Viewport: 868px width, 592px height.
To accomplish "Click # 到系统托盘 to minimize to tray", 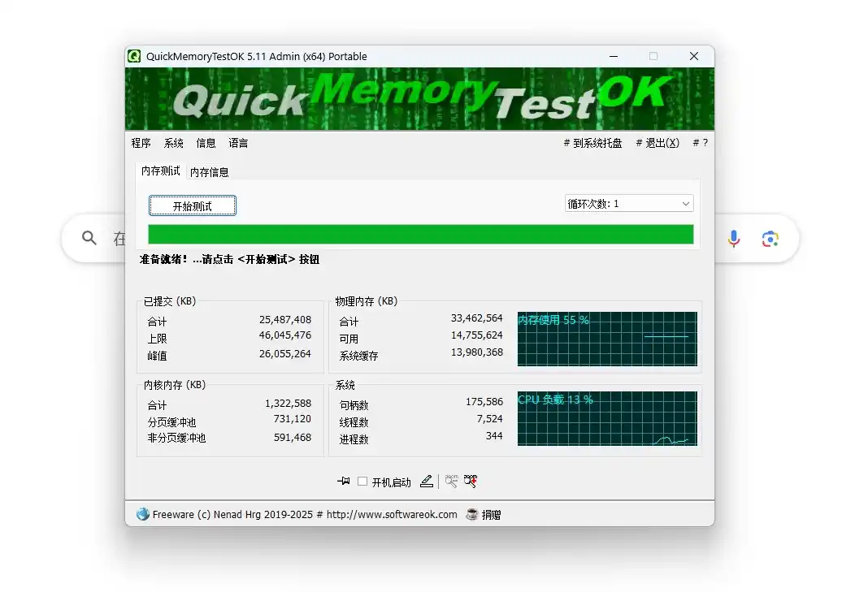I will pyautogui.click(x=592, y=143).
